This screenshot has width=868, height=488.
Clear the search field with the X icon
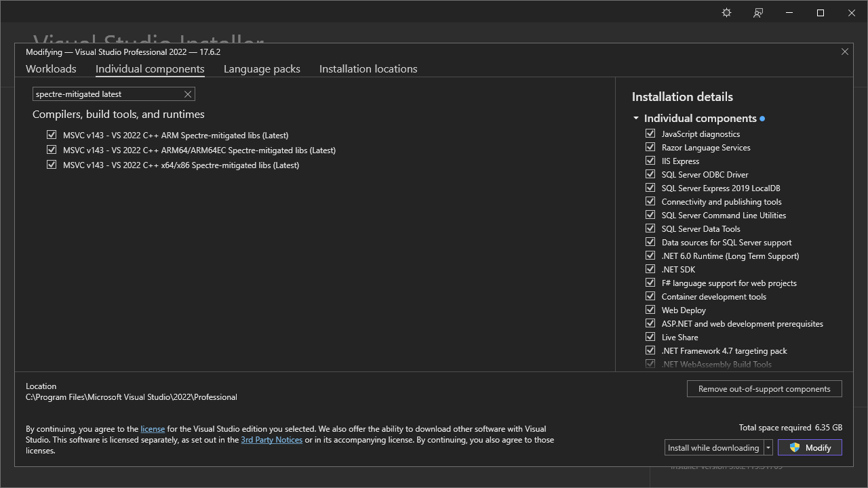pos(188,94)
